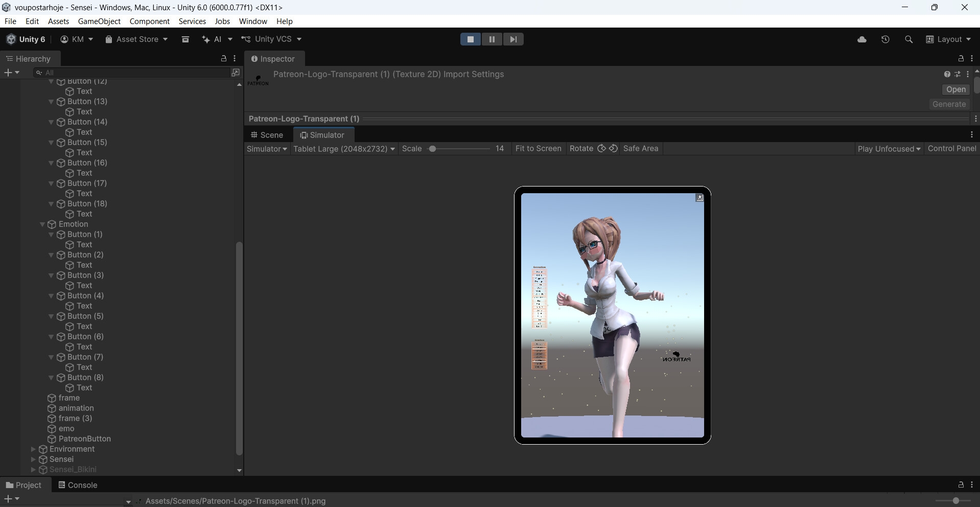Click the Patreon logo in the simulator preview
Viewport: 980px width, 507px height.
click(676, 357)
